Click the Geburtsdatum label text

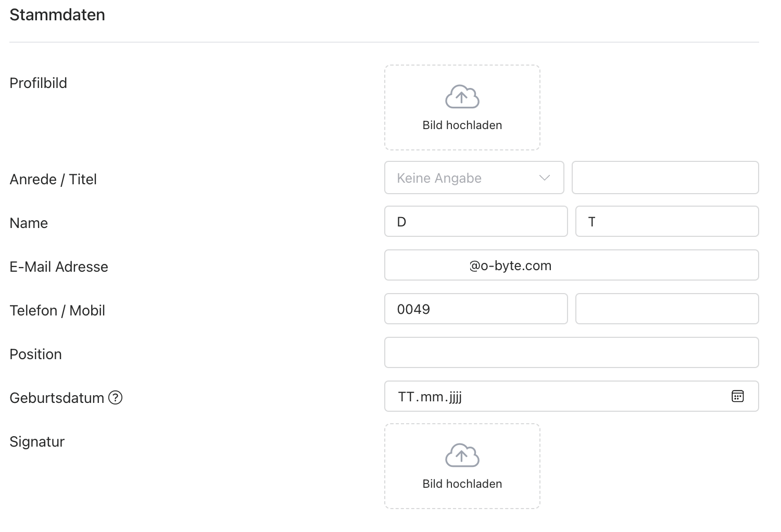click(x=57, y=398)
